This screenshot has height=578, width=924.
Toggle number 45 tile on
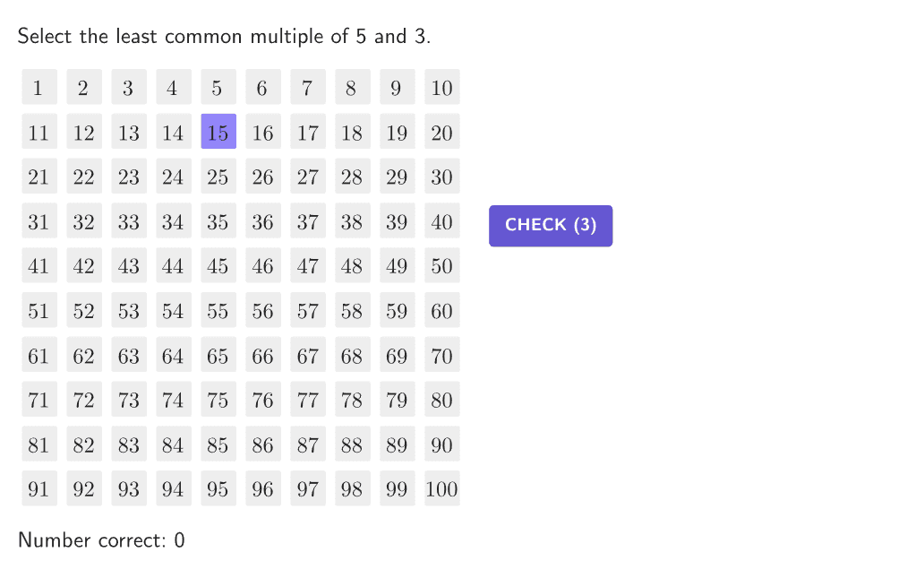(x=218, y=266)
